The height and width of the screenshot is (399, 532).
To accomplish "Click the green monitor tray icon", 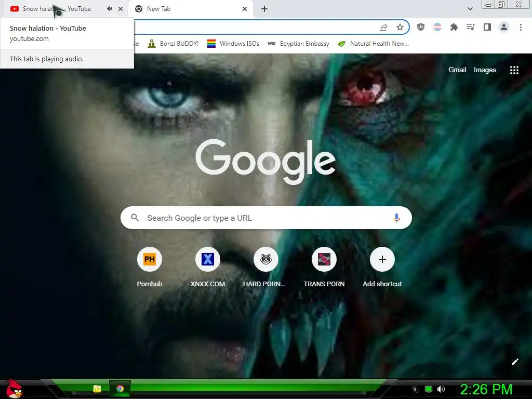I will pos(429,389).
